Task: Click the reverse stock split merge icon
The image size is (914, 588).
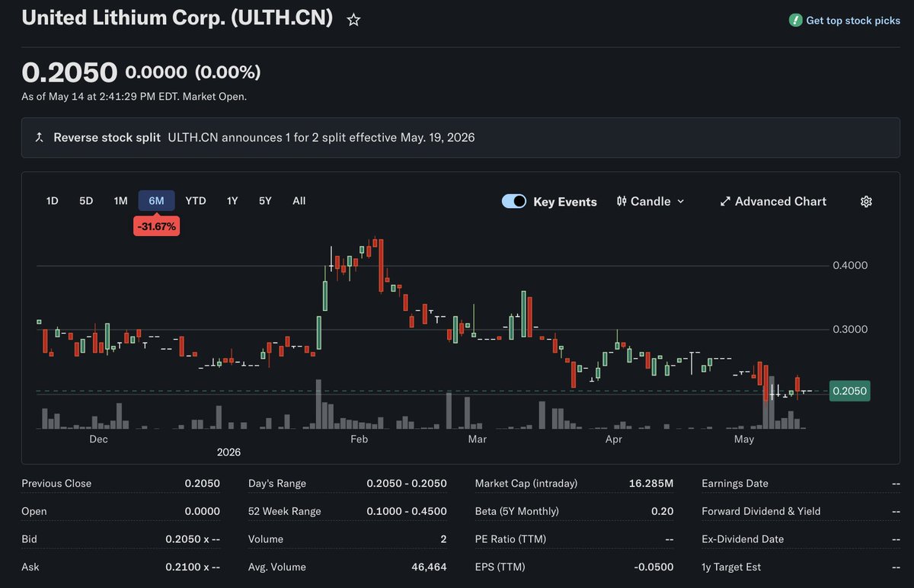Action: tap(39, 138)
